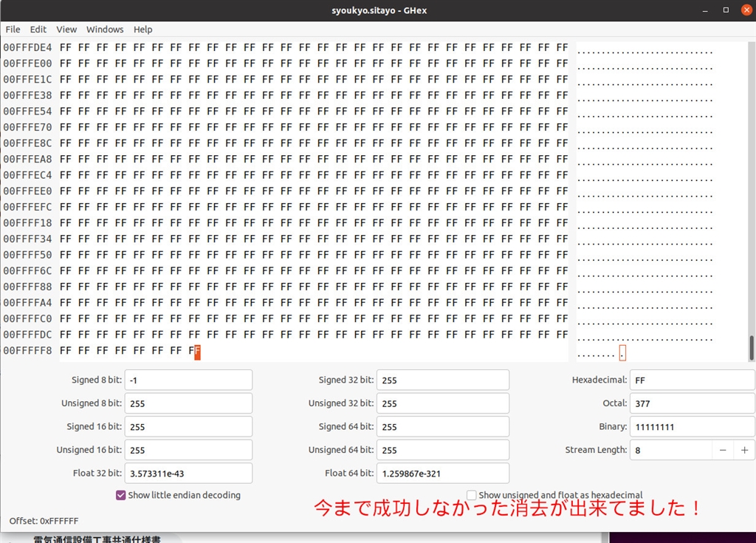
Task: Click the Signed 8 bit value field
Action: click(188, 380)
